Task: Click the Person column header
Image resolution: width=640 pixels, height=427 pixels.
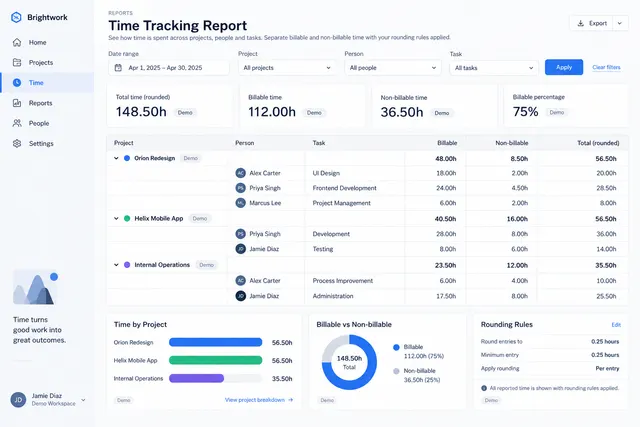Action: pyautogui.click(x=244, y=143)
